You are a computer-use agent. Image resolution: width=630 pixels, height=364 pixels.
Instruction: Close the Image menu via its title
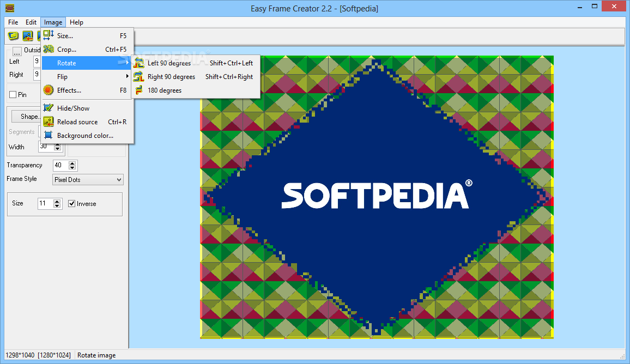point(53,22)
